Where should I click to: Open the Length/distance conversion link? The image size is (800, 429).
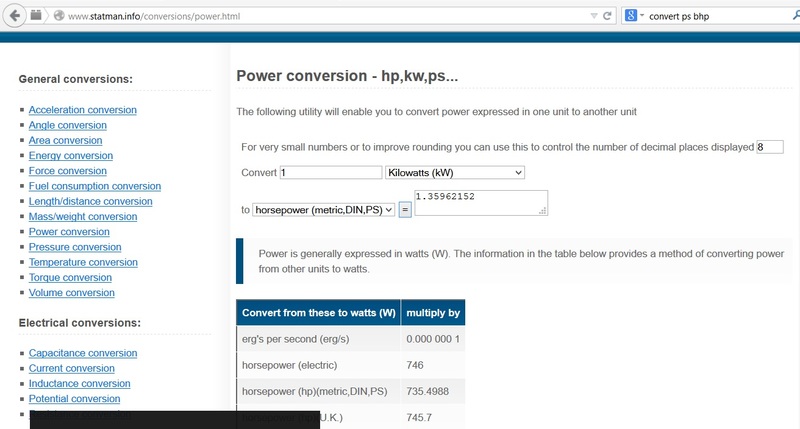pyautogui.click(x=90, y=201)
